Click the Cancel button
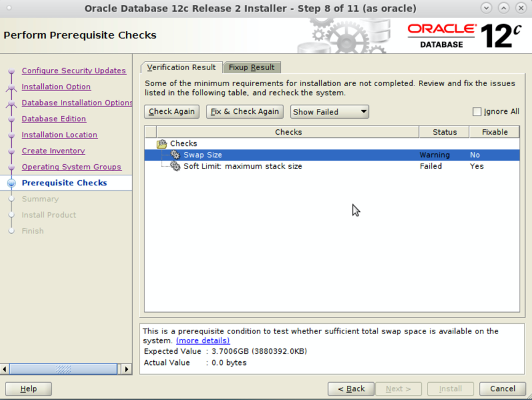 tap(502, 389)
